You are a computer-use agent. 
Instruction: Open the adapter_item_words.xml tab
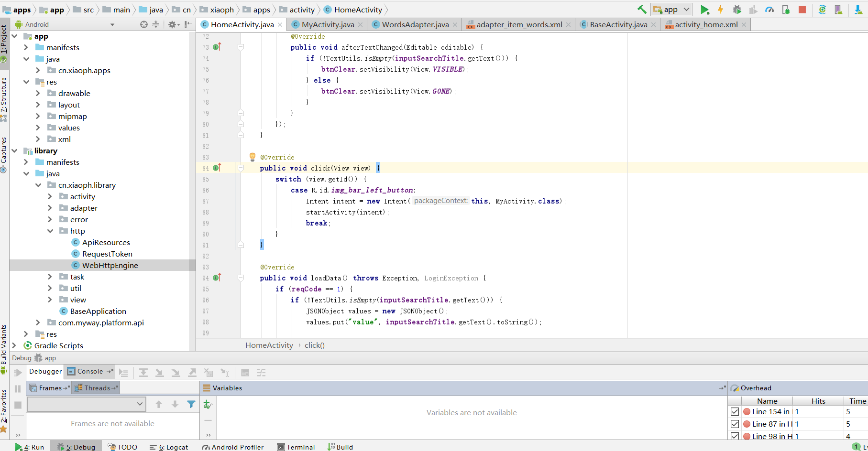(x=519, y=24)
